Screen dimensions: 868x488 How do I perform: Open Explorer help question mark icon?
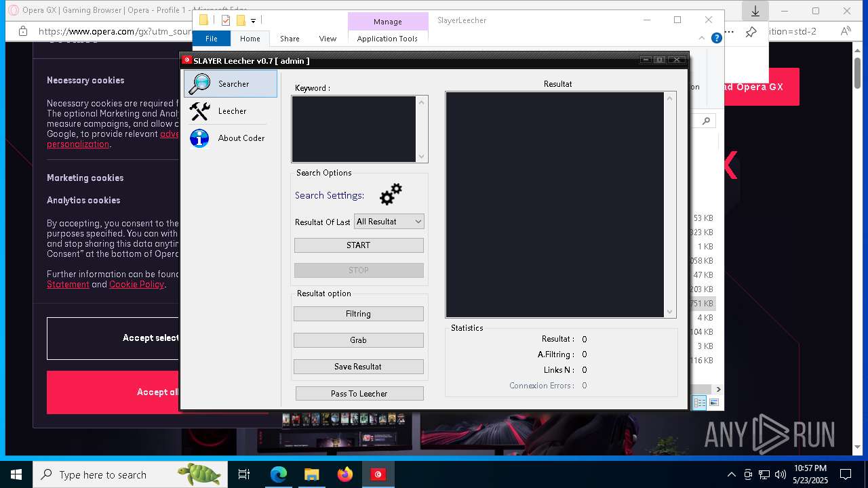(716, 38)
